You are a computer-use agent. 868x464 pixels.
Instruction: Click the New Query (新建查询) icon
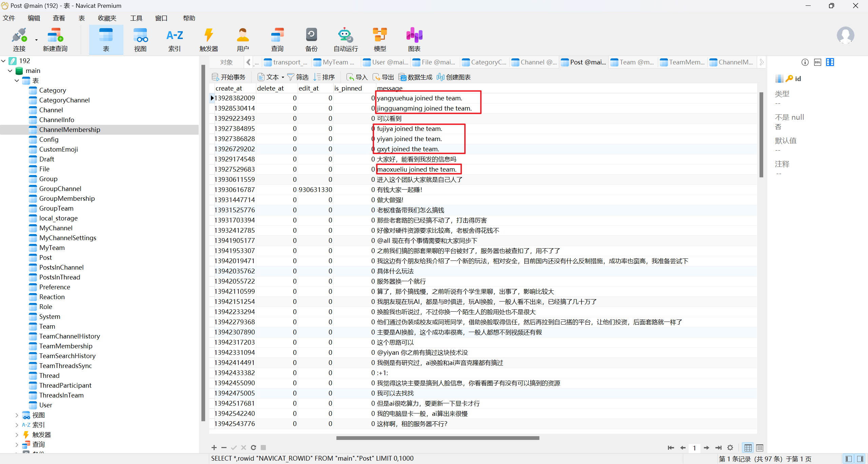55,36
